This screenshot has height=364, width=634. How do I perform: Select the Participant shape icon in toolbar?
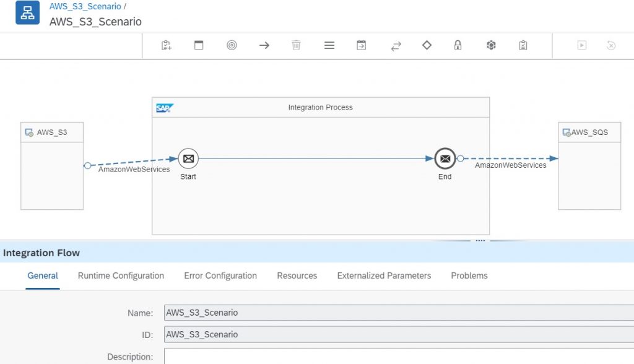pos(199,45)
